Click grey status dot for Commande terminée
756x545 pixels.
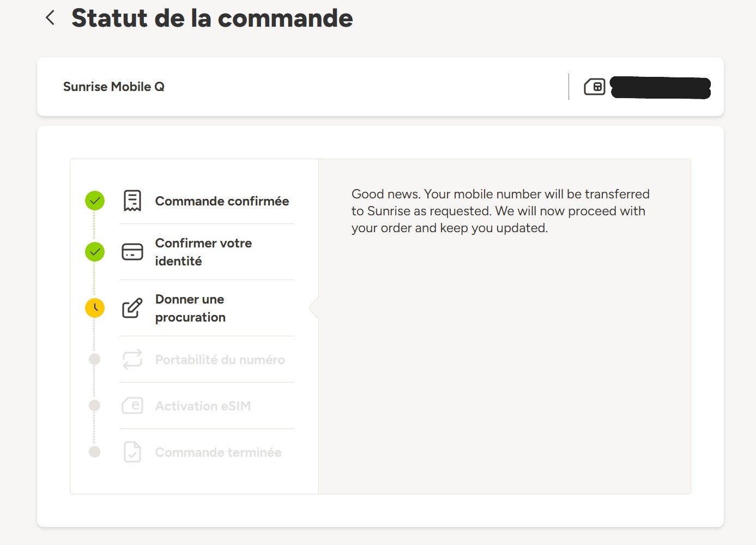click(95, 452)
